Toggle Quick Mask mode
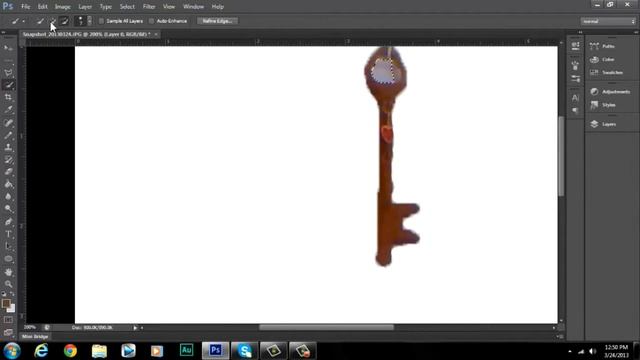 8,320
